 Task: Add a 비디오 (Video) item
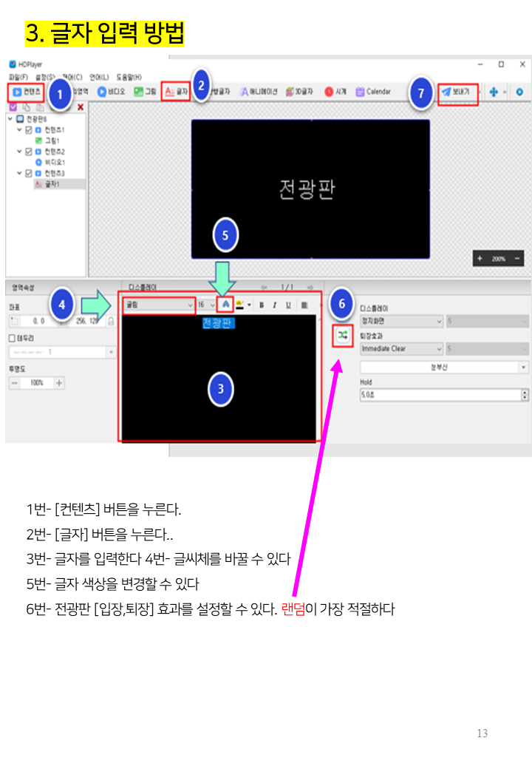point(112,92)
